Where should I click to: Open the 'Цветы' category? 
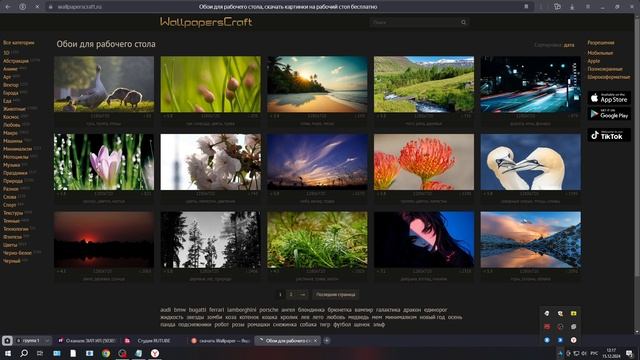point(10,245)
